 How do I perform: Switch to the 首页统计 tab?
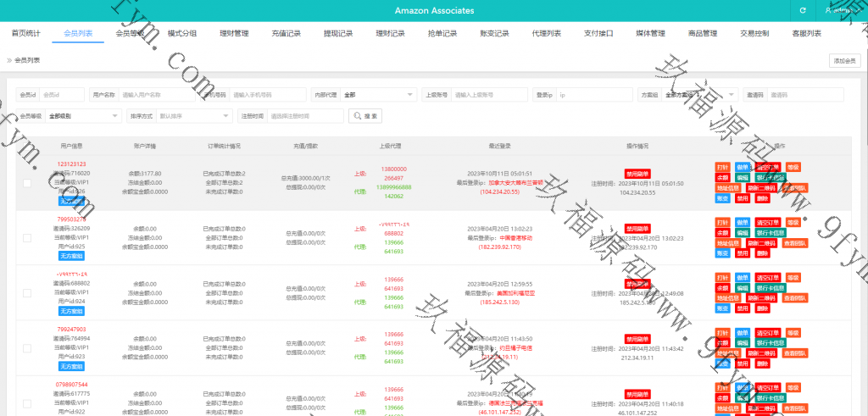(x=25, y=34)
